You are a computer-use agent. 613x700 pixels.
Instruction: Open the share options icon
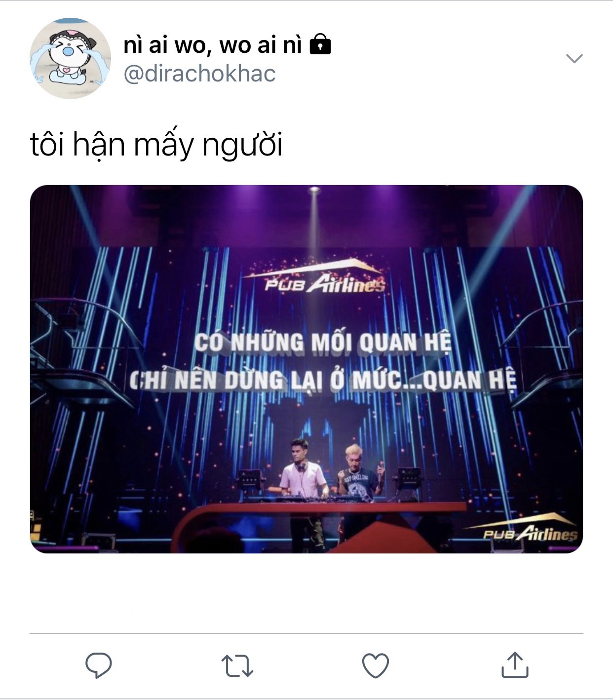515,664
